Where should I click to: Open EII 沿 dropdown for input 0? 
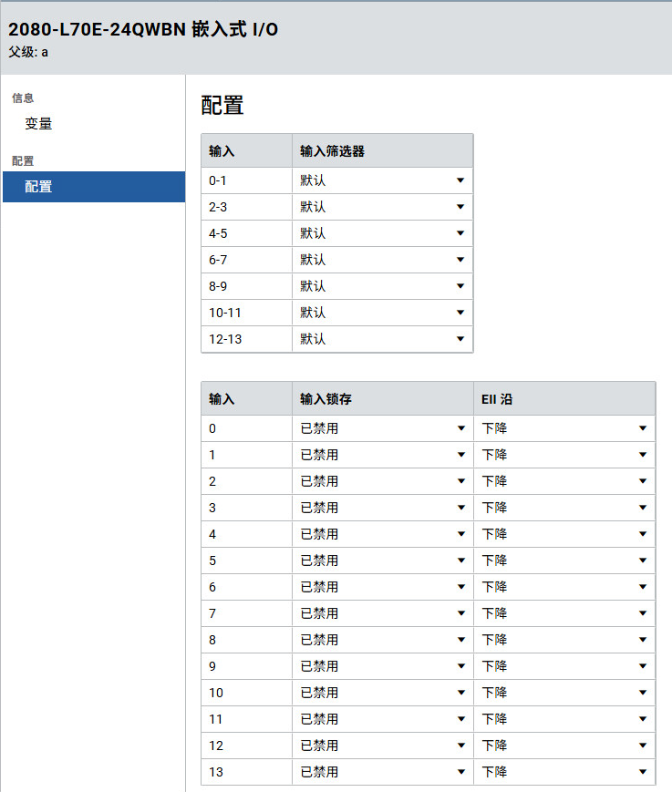coord(564,428)
